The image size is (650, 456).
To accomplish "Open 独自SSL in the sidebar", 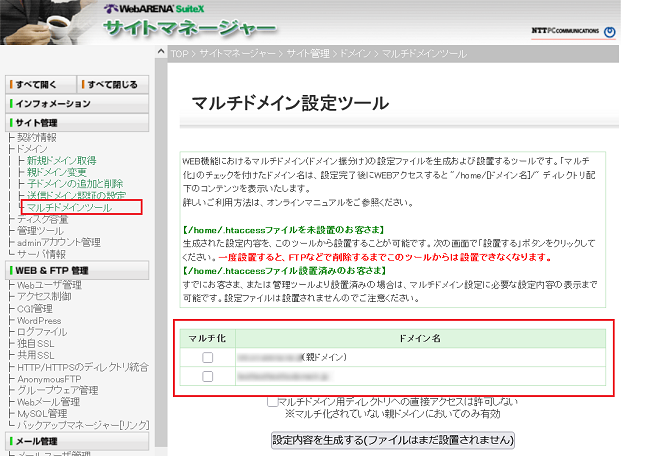I will [36, 344].
